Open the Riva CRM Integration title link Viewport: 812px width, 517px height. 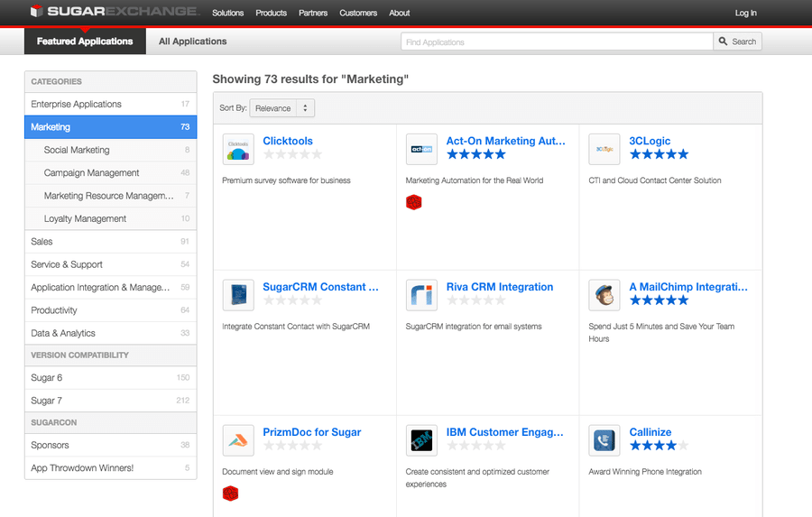[x=500, y=287]
